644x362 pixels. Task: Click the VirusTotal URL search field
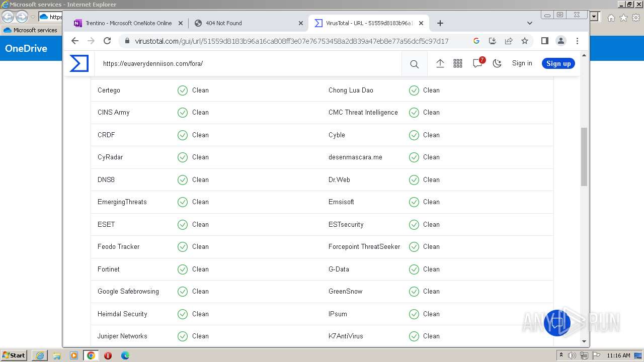tap(248, 64)
